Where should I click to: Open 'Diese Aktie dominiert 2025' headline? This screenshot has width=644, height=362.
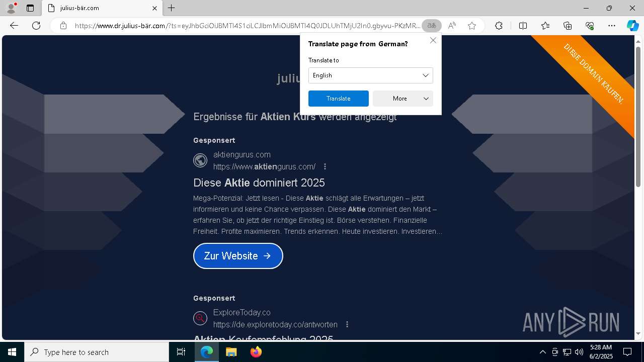pos(259,183)
